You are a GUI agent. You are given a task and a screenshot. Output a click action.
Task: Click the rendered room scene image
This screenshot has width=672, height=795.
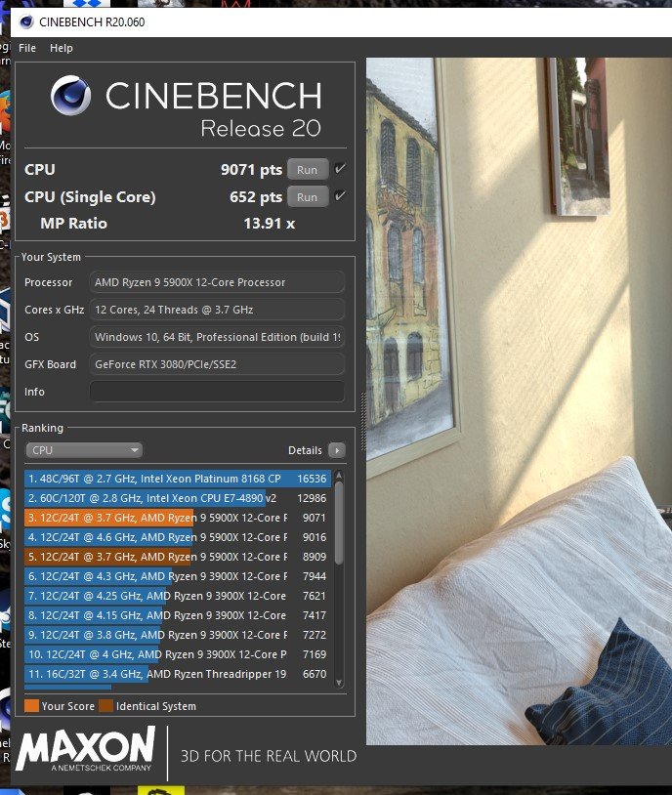pos(519,401)
